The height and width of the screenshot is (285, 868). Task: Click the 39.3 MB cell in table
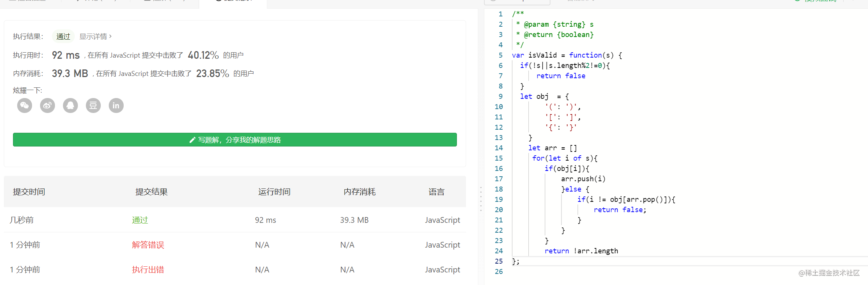click(x=354, y=220)
